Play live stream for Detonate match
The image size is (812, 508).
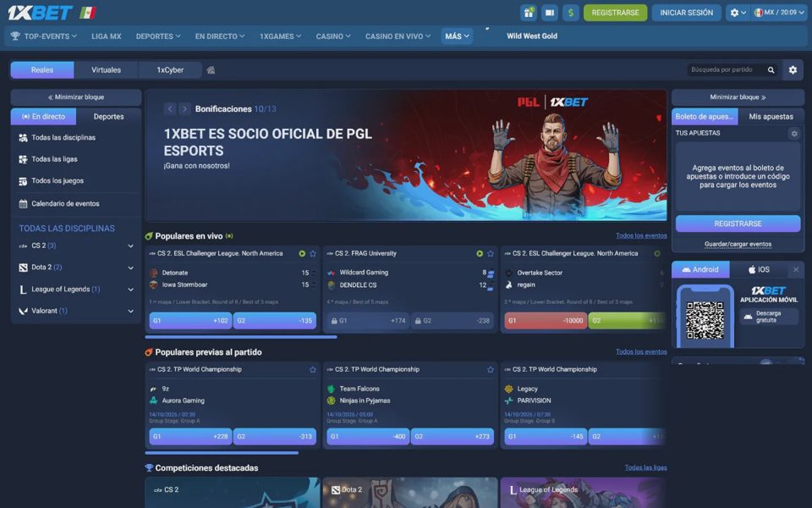click(x=302, y=253)
